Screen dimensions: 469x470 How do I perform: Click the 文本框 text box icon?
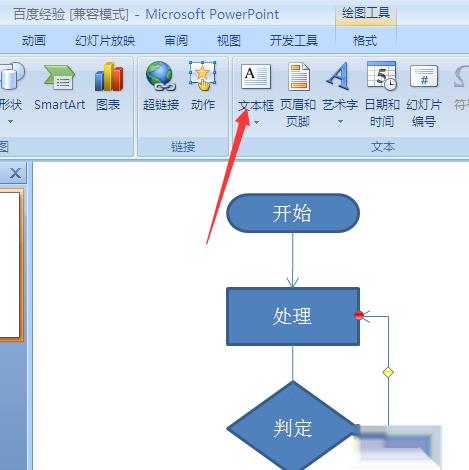(256, 77)
